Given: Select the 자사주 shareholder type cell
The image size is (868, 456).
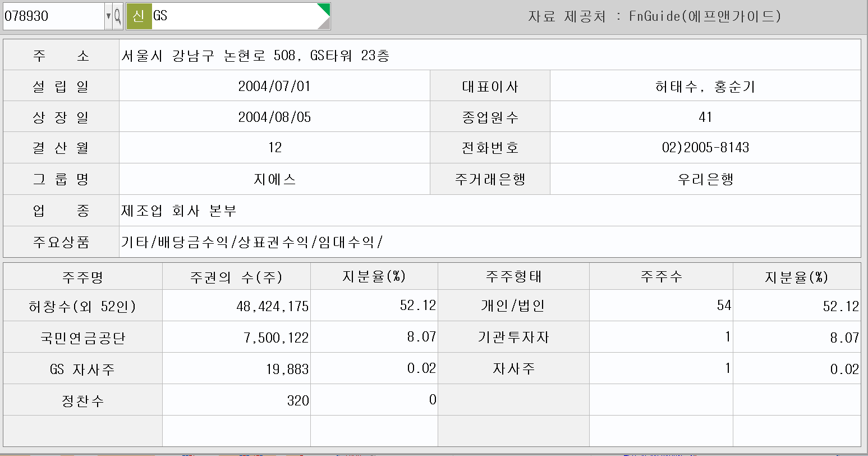Looking at the screenshot, I should point(513,368).
